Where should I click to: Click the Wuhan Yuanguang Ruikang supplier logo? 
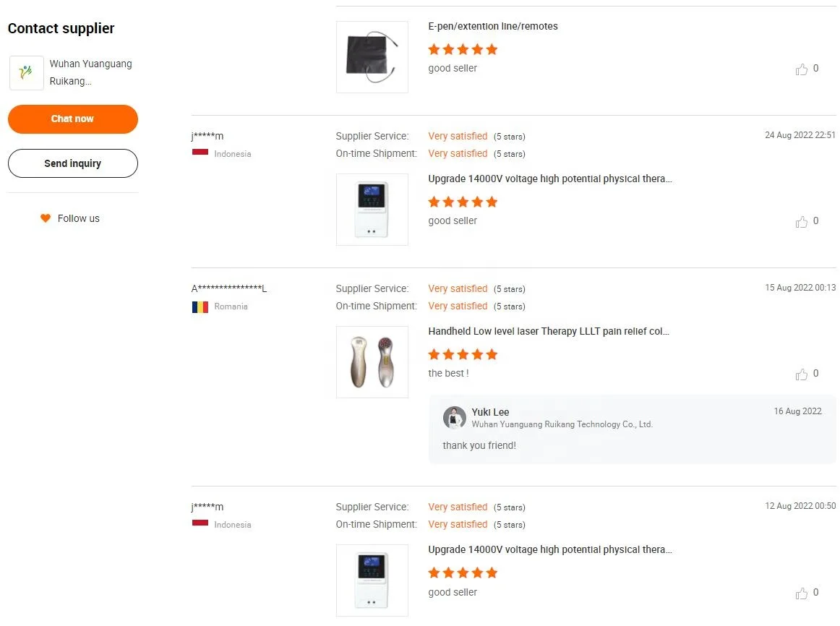(x=27, y=73)
